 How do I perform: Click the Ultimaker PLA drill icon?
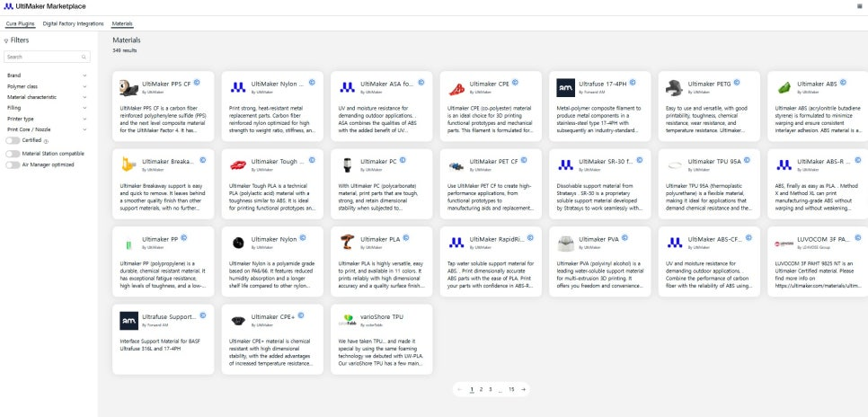[x=347, y=243]
